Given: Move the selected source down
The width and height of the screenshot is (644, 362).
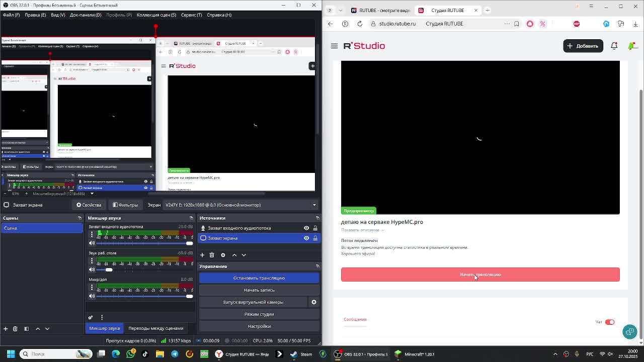Looking at the screenshot, I should point(244,255).
